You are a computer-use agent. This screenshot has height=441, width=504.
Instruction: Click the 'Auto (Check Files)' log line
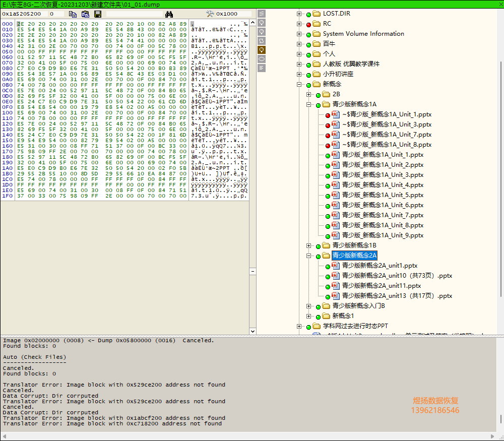[34, 357]
